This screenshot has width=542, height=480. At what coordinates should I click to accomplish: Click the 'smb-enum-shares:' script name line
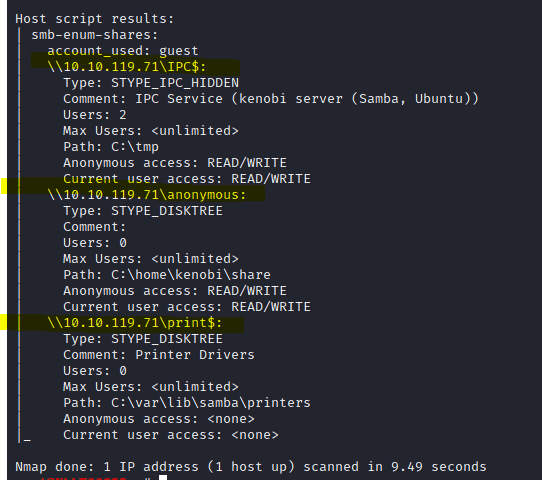tap(95, 35)
